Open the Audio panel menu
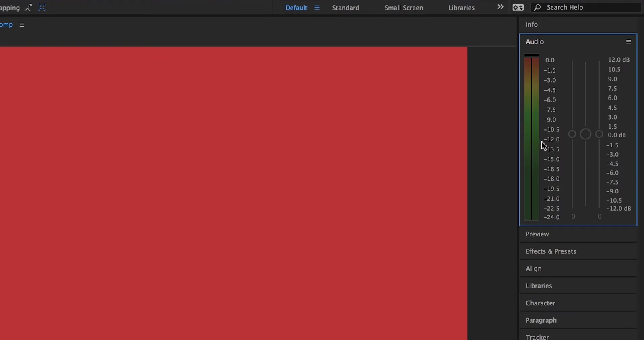 (628, 42)
